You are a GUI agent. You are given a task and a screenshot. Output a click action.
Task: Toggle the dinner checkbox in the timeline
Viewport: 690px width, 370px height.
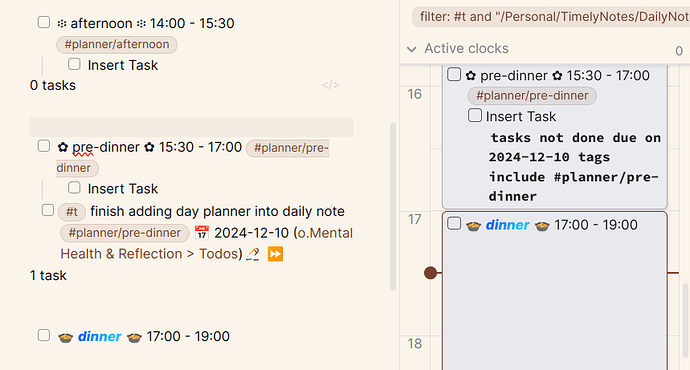454,223
